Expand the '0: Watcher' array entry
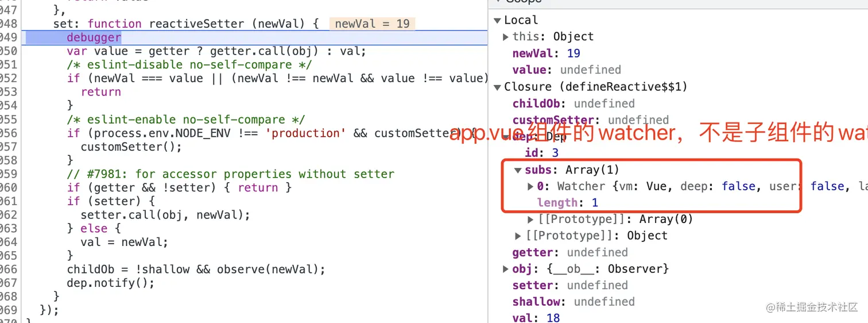The width and height of the screenshot is (868, 323). click(530, 186)
